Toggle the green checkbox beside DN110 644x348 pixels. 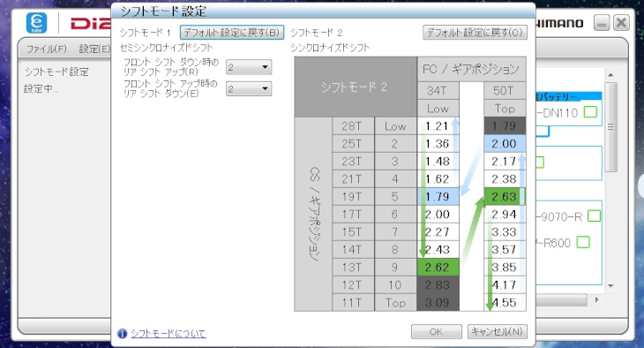coord(590,112)
